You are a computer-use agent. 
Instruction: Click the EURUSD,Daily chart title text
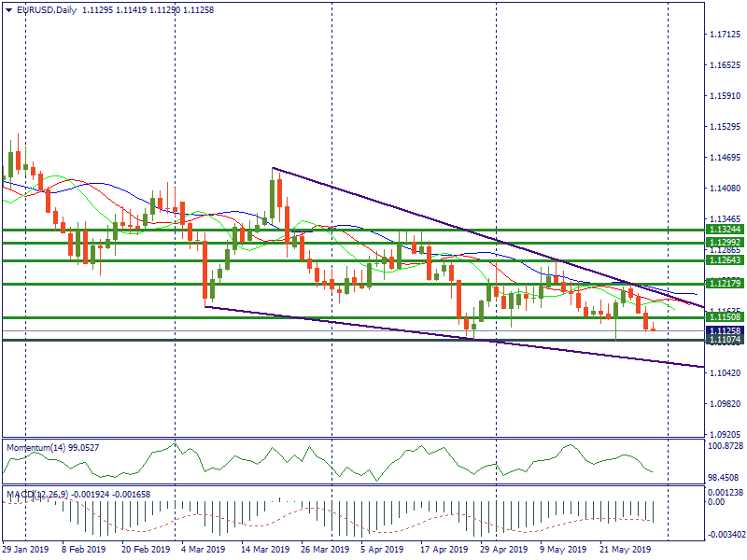(47, 10)
